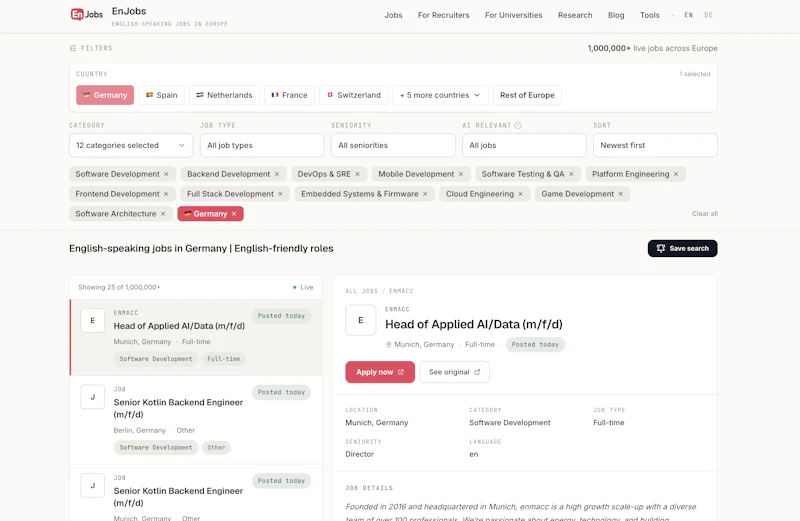Open AI relevant All jobs dropdown
The width and height of the screenshot is (800, 521).
(x=524, y=145)
